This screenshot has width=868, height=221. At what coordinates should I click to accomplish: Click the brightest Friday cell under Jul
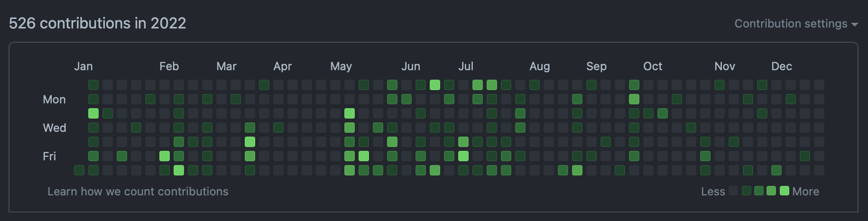(463, 156)
